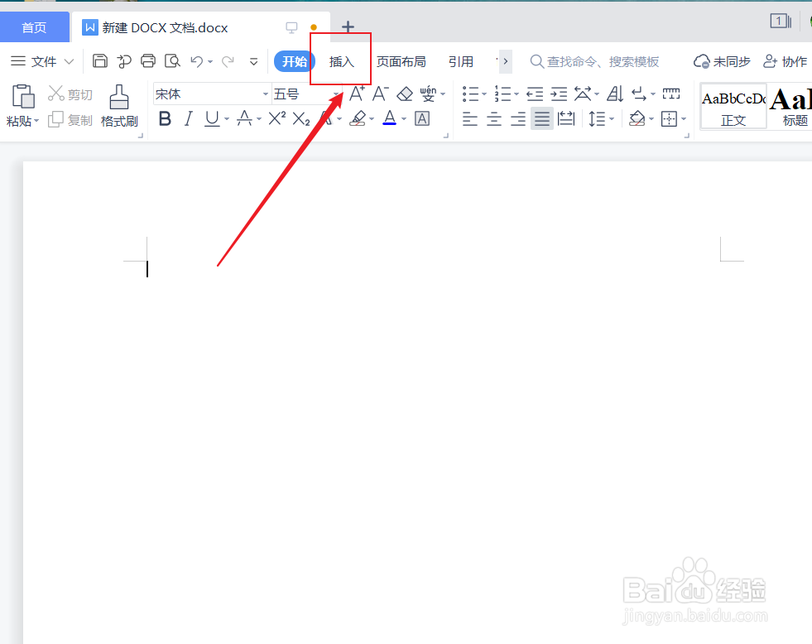Apply the 标题 style thumbnail
The image size is (812, 644).
click(790, 106)
